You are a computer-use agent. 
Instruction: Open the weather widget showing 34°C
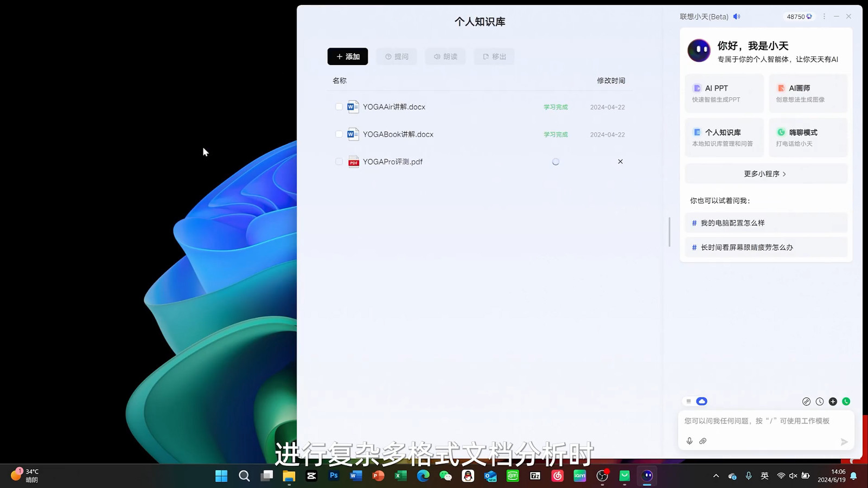pos(25,476)
